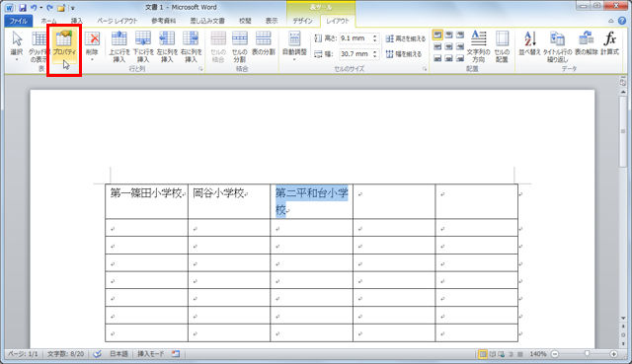Click the column width field showing 30.7 mm
The width and height of the screenshot is (632, 364).
coord(355,53)
